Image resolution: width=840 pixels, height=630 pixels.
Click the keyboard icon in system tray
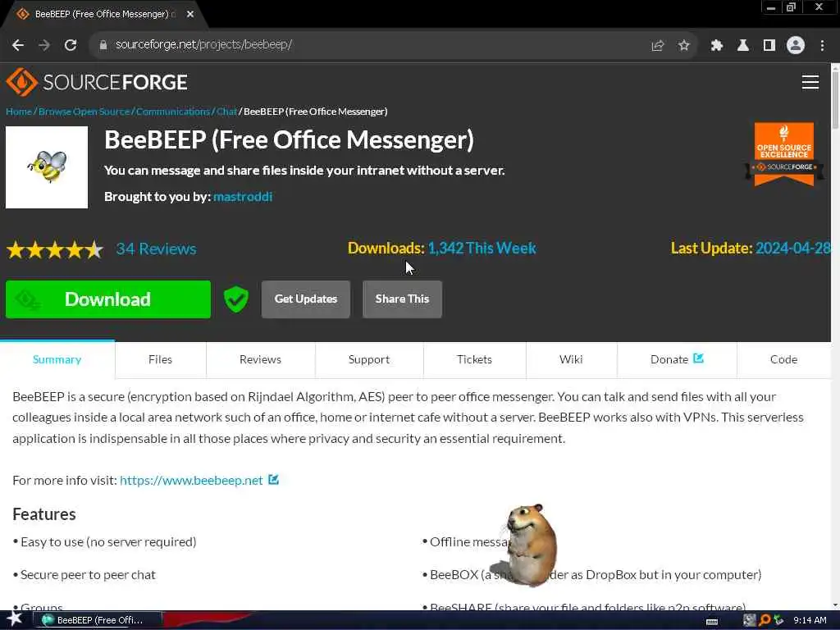[712, 622]
